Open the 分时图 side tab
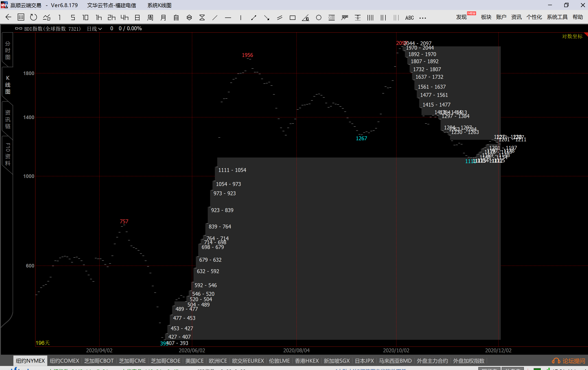 [x=8, y=50]
